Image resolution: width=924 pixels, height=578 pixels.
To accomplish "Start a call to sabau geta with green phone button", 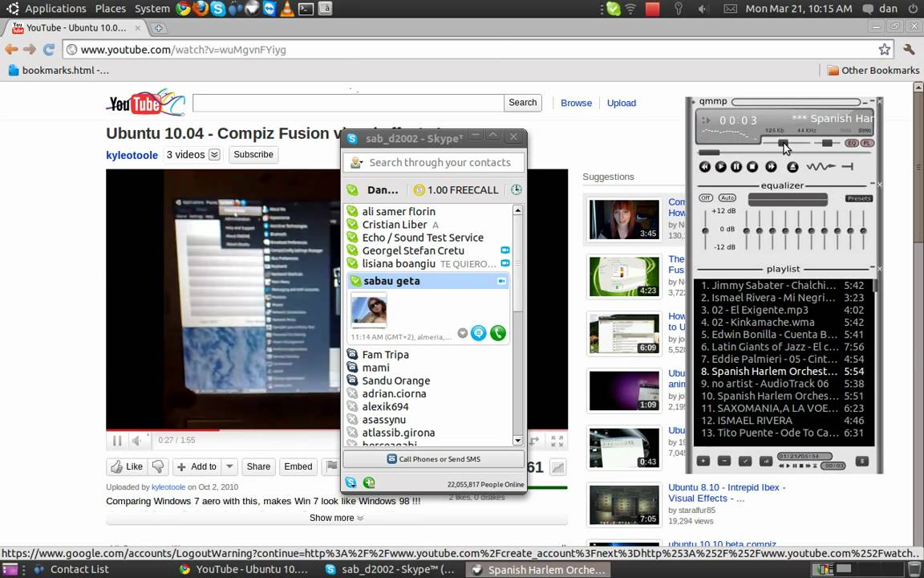I will pos(498,333).
